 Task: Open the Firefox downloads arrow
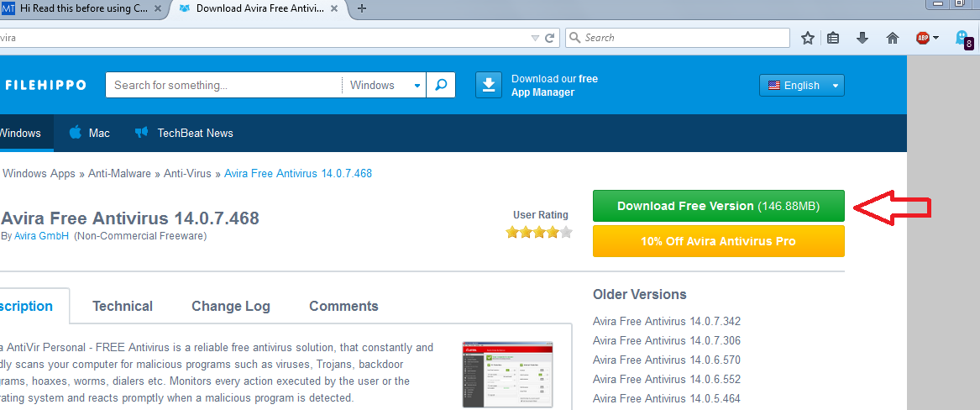tap(862, 38)
